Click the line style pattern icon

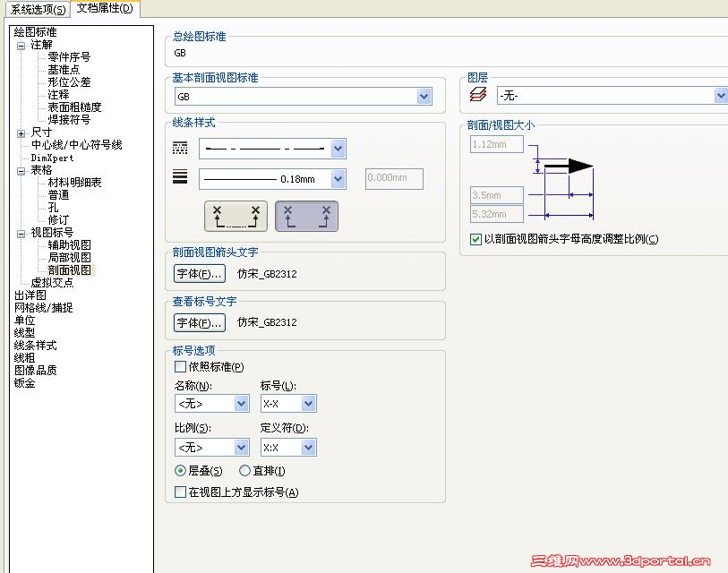pos(180,148)
